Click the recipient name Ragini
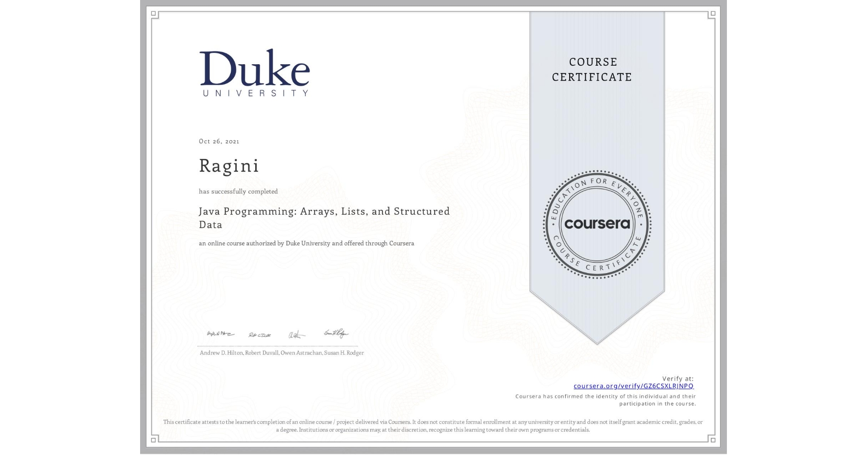This screenshot has width=868, height=455. point(229,166)
